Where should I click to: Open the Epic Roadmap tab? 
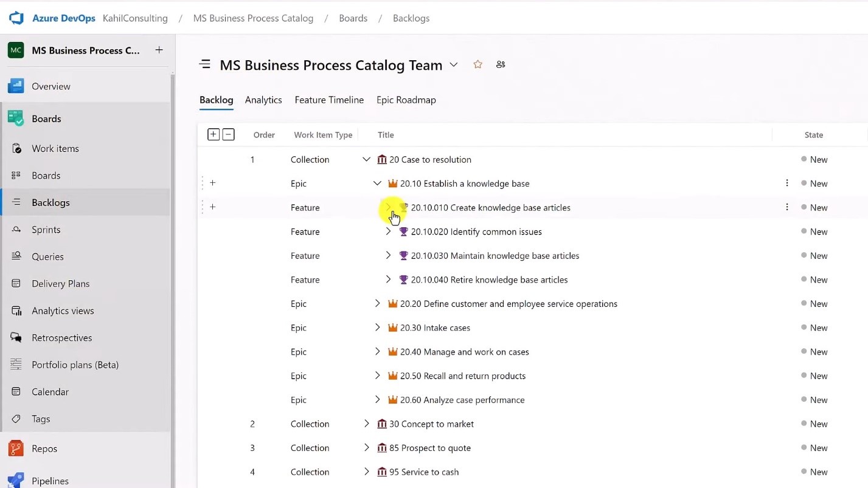click(x=406, y=100)
